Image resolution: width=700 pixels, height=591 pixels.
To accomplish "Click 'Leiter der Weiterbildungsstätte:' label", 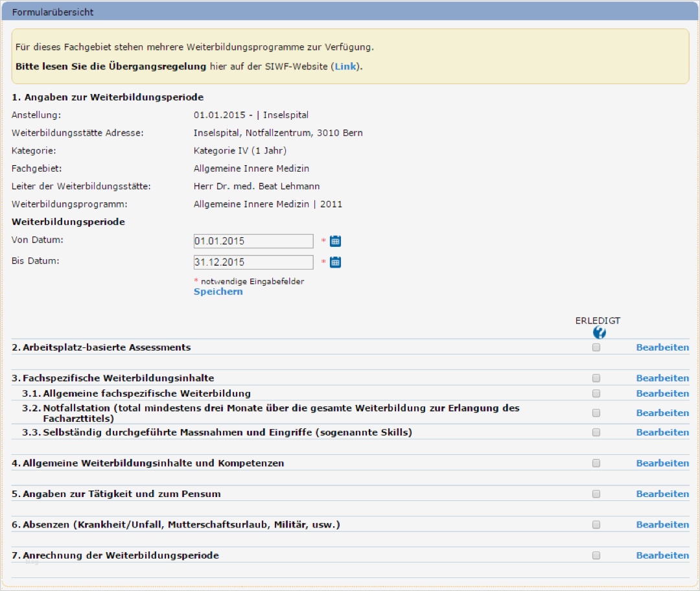I will pos(81,186).
